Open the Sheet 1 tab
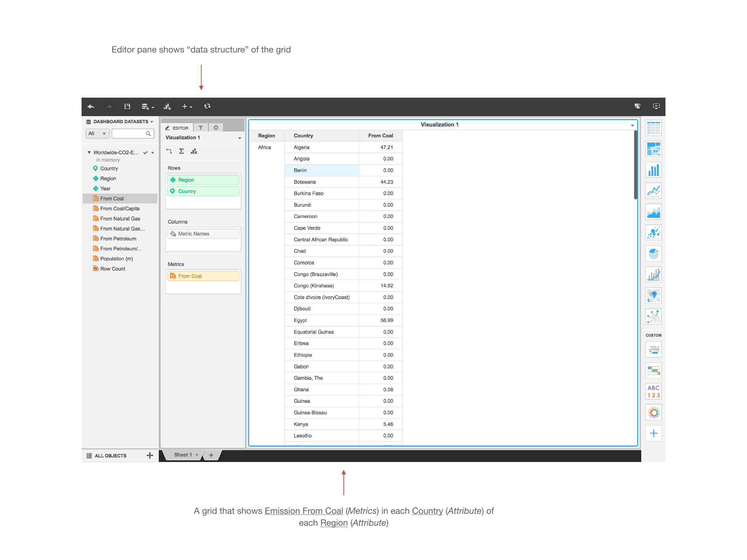 point(183,455)
